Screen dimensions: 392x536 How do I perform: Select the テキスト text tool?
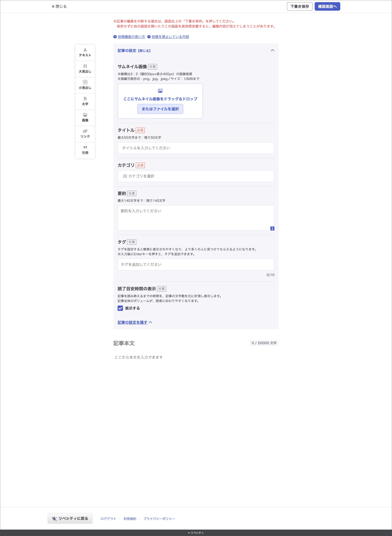[x=85, y=53]
